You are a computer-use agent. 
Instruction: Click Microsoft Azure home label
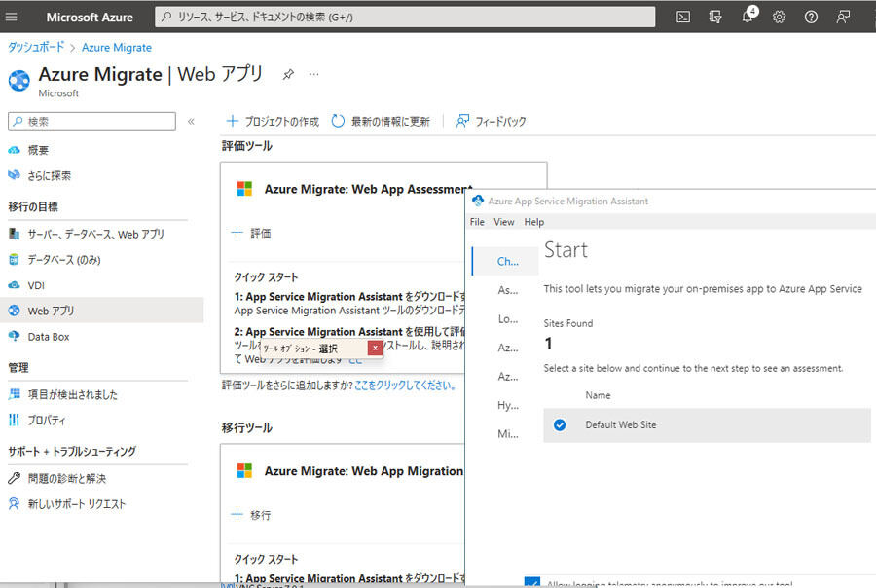(90, 18)
